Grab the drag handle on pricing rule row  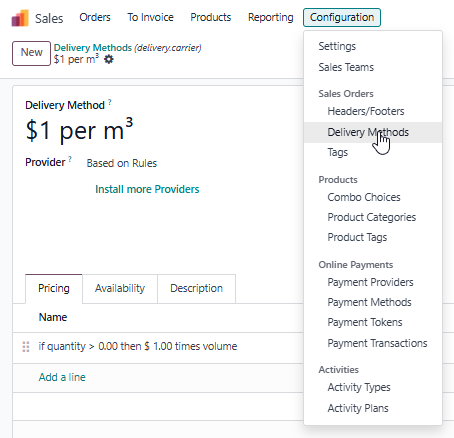pyautogui.click(x=26, y=347)
